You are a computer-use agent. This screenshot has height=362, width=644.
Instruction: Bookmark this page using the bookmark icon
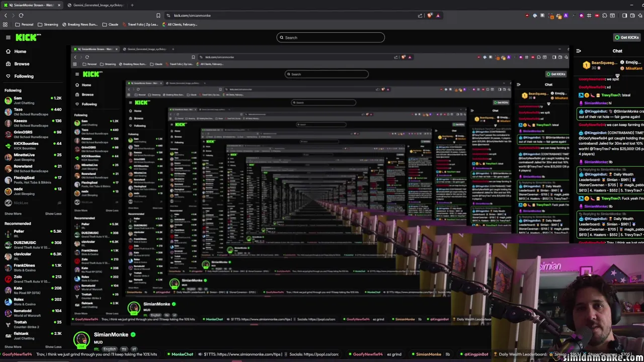tap(158, 16)
